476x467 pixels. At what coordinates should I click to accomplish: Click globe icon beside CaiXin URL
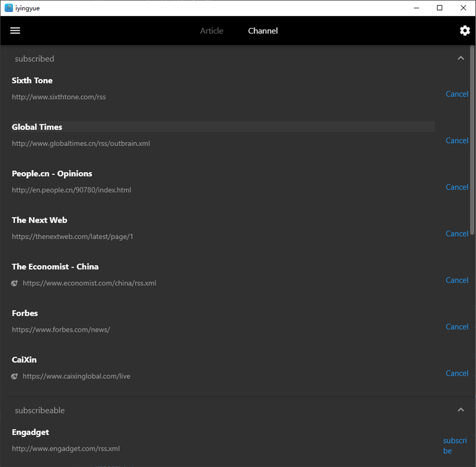tap(14, 376)
